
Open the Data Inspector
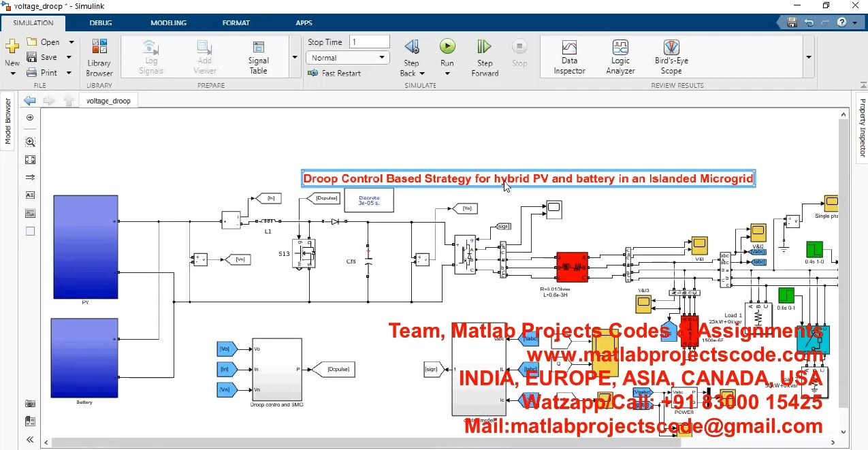pos(569,57)
